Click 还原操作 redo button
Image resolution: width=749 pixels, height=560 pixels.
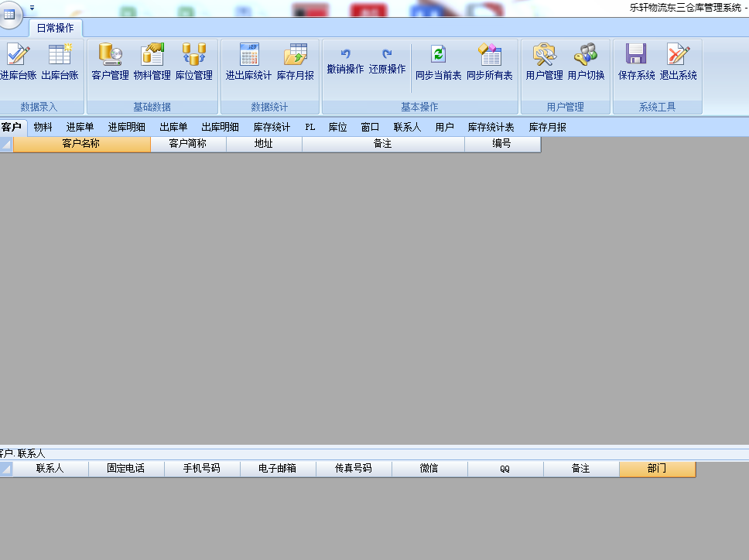[x=387, y=62]
